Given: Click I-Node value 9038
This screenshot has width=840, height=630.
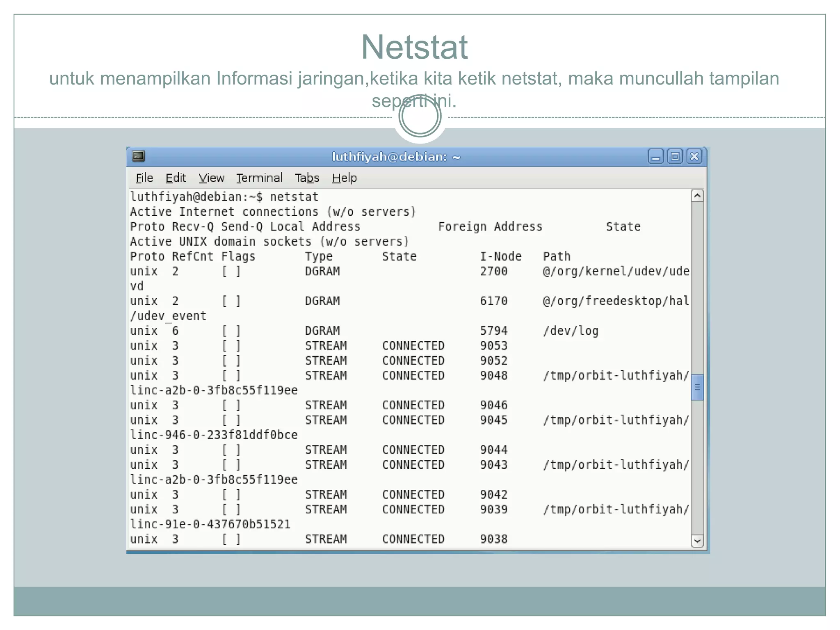Looking at the screenshot, I should click(x=494, y=539).
